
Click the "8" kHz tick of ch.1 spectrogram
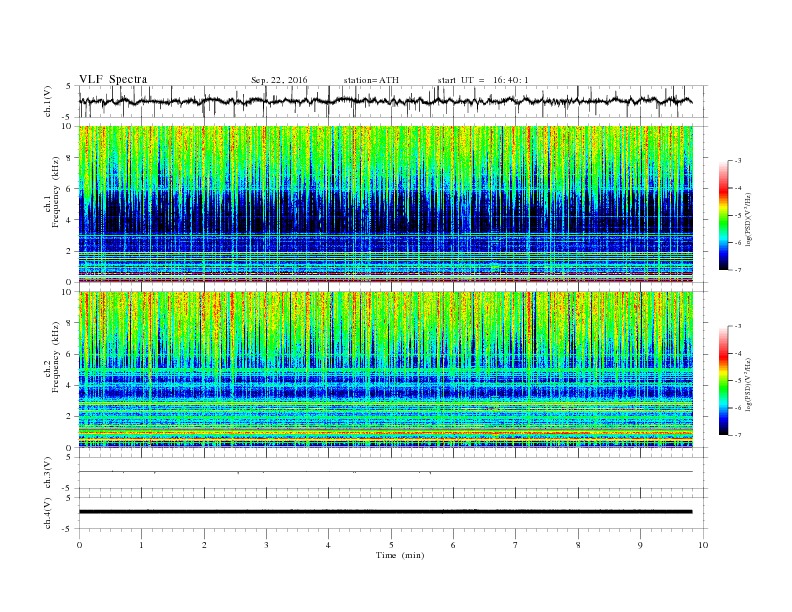click(x=70, y=158)
